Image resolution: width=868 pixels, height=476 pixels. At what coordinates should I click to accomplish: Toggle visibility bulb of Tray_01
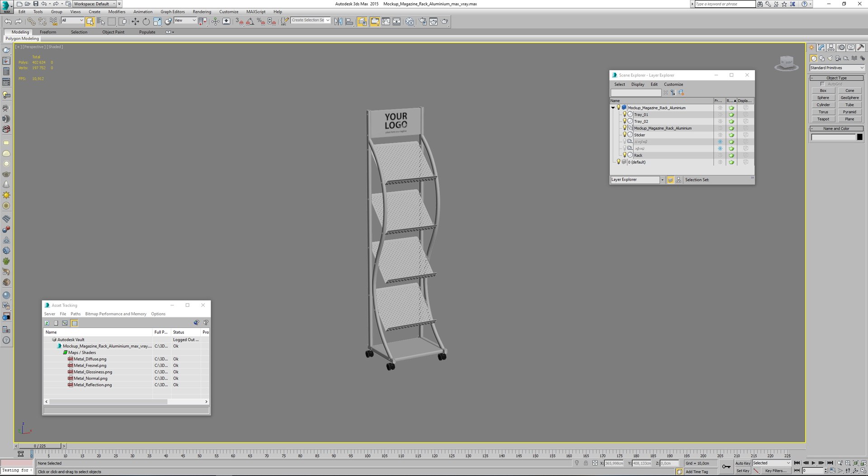[x=625, y=114]
